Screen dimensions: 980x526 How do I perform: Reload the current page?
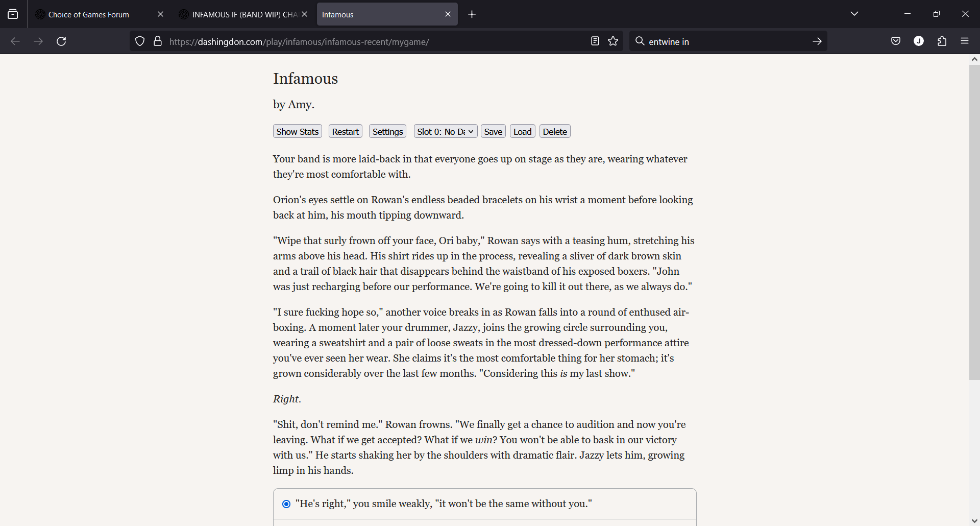pos(61,41)
